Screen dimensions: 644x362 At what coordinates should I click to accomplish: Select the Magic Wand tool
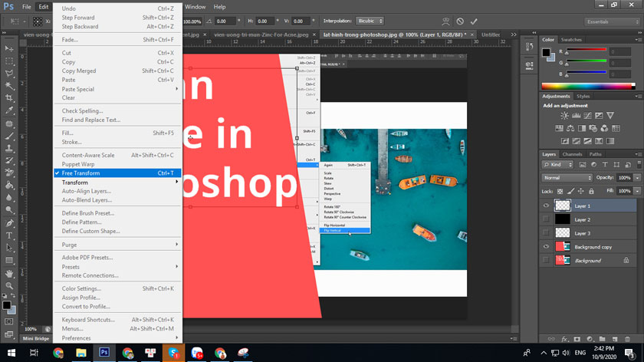click(9, 85)
